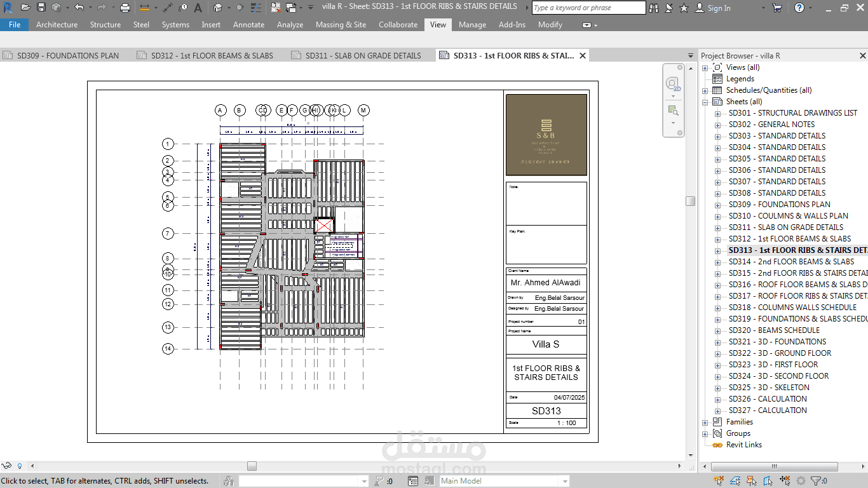
Task: Click the Tag by Category icon
Action: [183, 8]
